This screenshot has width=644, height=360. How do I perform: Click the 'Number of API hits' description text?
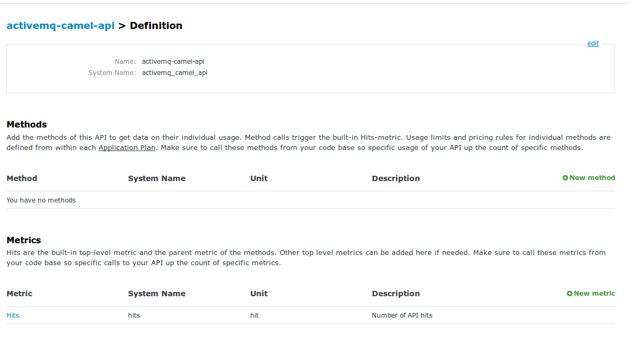pyautogui.click(x=402, y=315)
